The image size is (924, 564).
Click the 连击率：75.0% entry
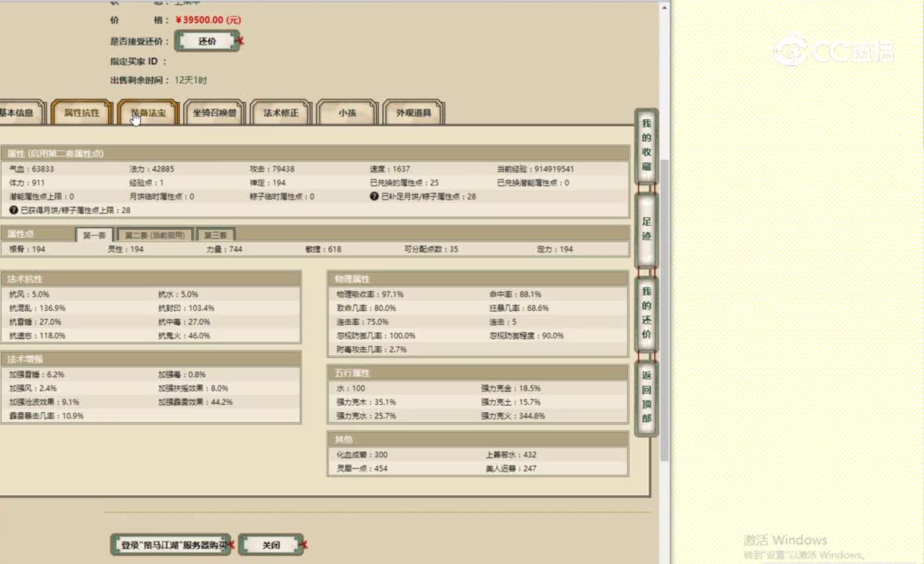point(363,322)
